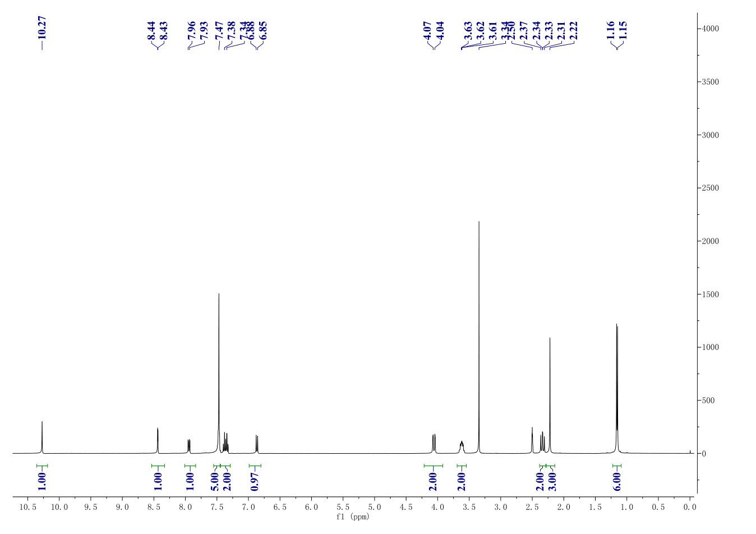The width and height of the screenshot is (756, 534).
Task: Click the 8.44 peak label
Action: click(151, 30)
